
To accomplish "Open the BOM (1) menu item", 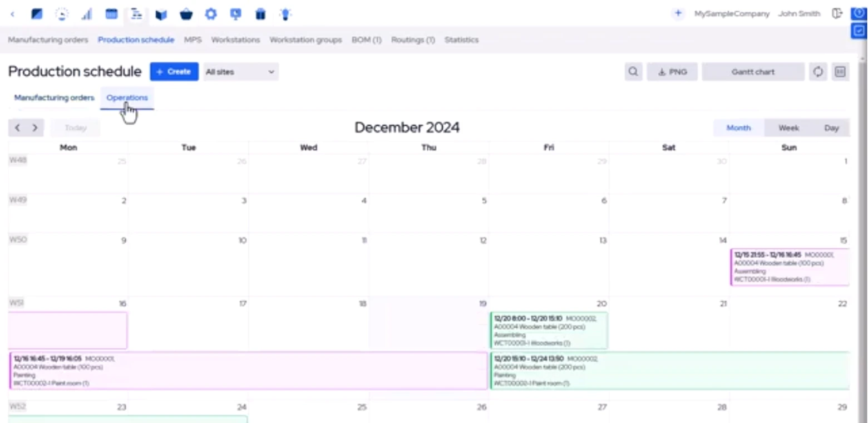I will click(x=367, y=40).
